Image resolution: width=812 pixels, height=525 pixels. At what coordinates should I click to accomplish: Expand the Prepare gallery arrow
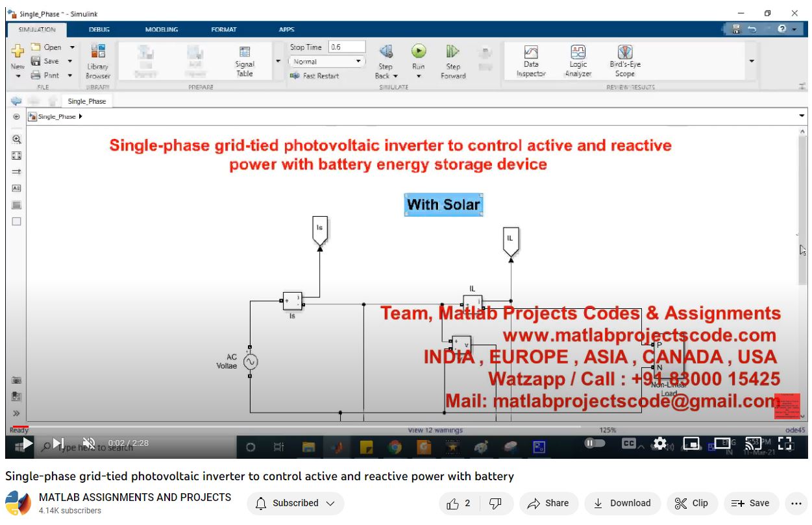pyautogui.click(x=278, y=61)
